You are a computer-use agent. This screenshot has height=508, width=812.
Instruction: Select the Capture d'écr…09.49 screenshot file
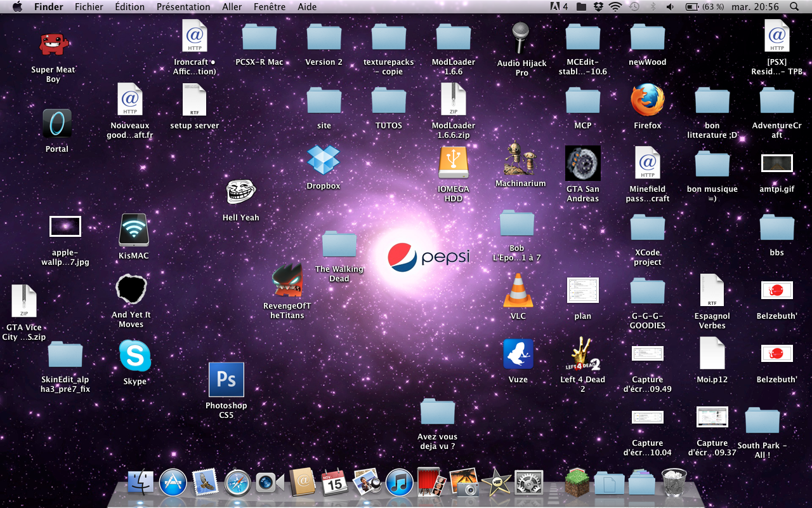click(x=648, y=354)
